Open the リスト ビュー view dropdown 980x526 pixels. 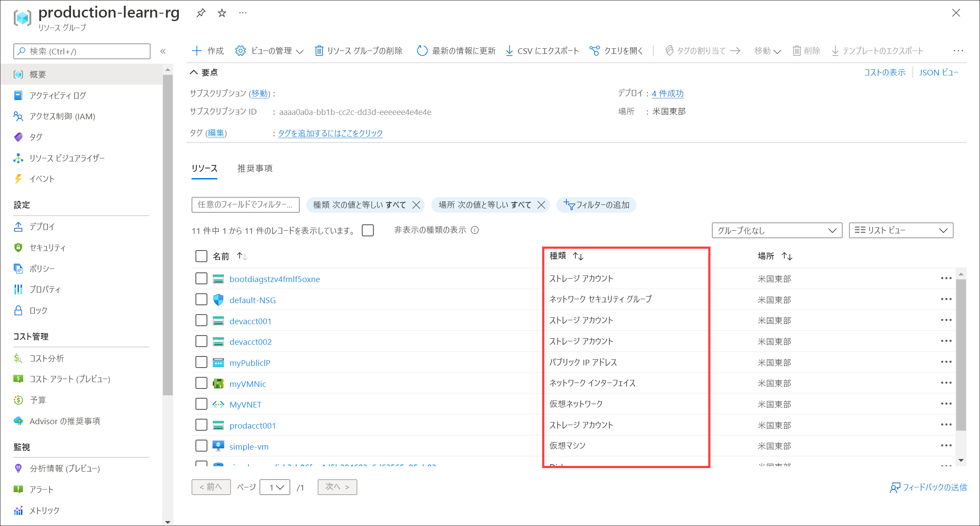click(x=901, y=230)
